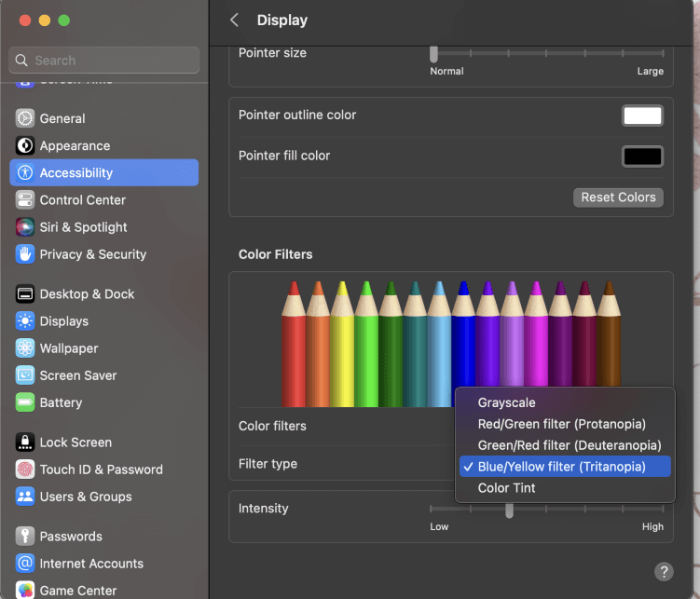The height and width of the screenshot is (599, 700).
Task: Open Appearance settings icon
Action: tap(25, 145)
